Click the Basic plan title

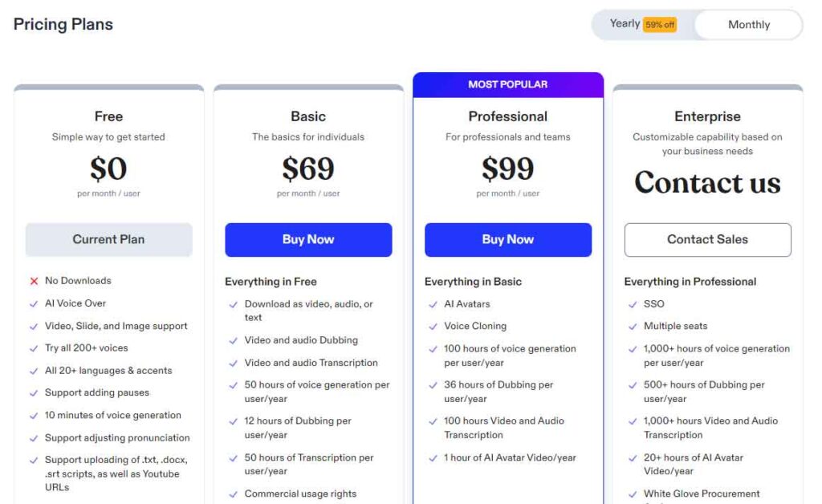(x=308, y=116)
